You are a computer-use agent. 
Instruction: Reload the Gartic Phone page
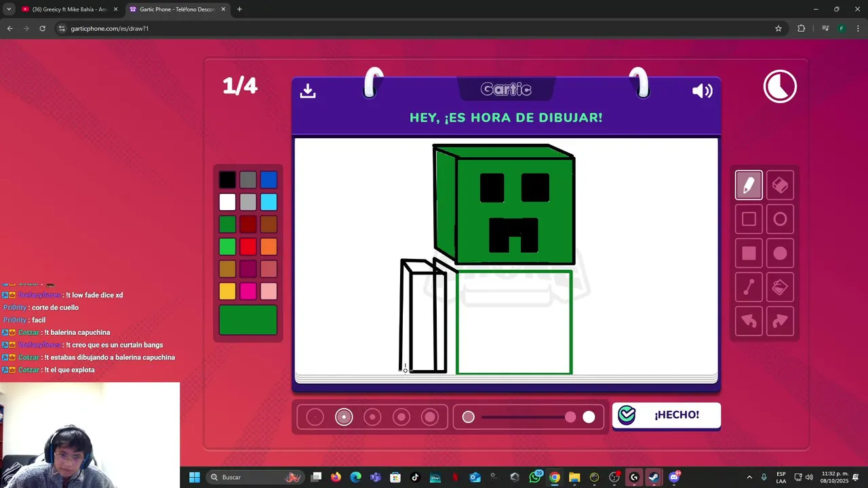pos(42,28)
